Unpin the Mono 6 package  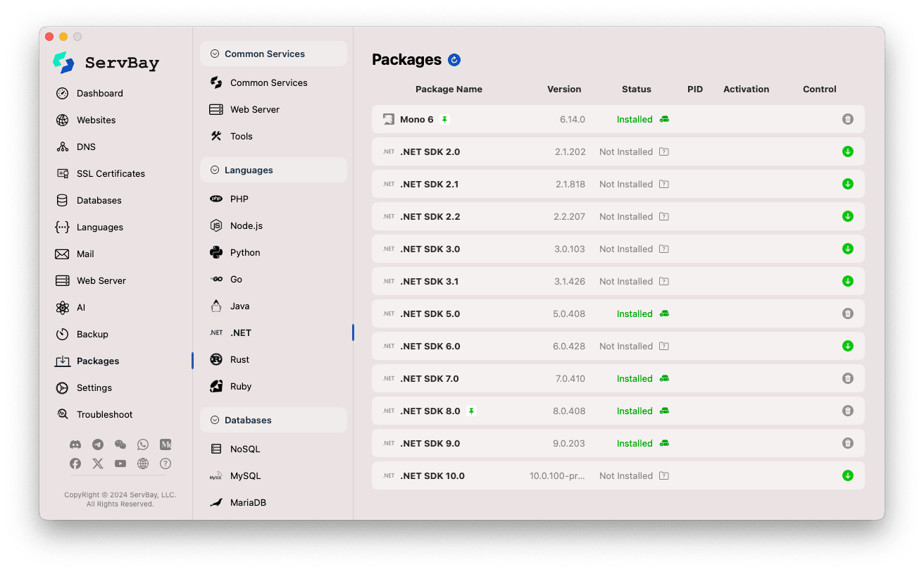(444, 119)
